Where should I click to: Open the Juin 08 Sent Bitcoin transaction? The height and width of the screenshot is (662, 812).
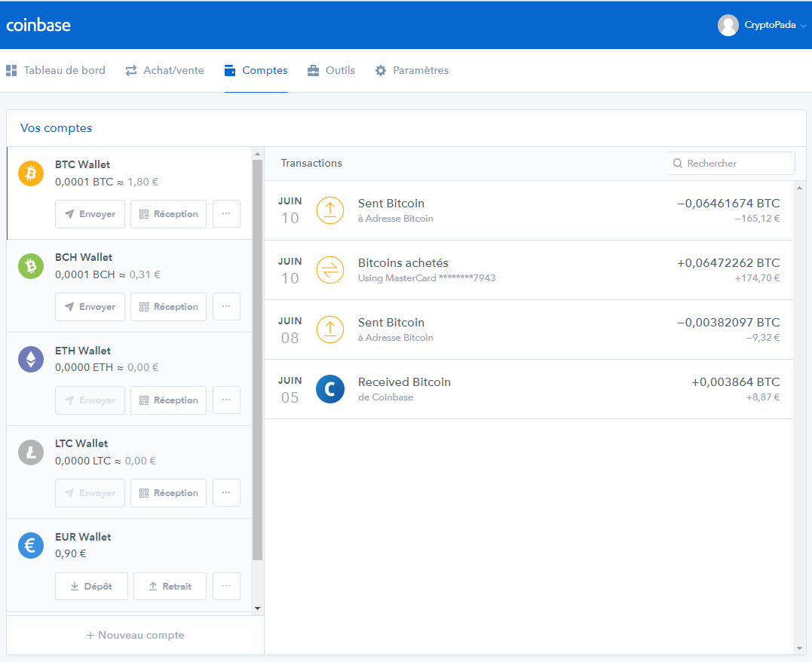click(529, 329)
